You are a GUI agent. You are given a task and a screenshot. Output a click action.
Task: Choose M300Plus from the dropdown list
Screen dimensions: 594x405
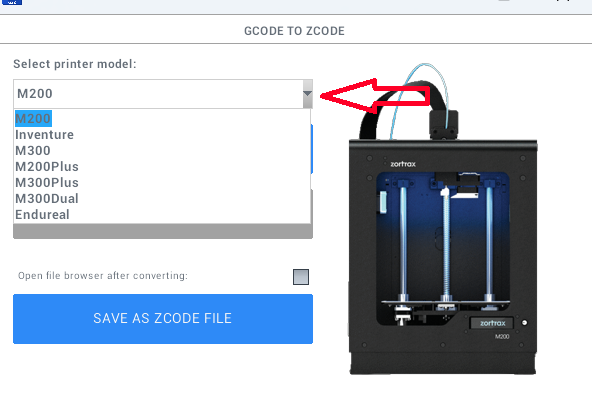[x=47, y=182]
